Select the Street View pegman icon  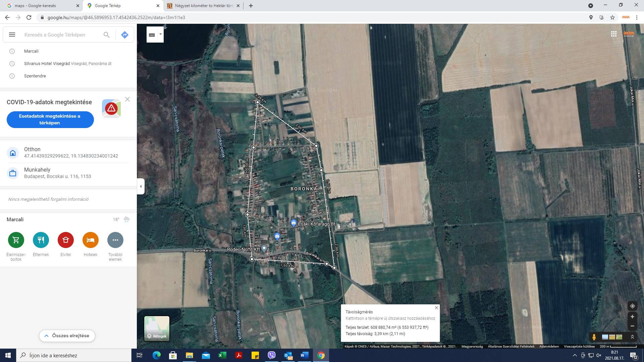[x=594, y=337]
